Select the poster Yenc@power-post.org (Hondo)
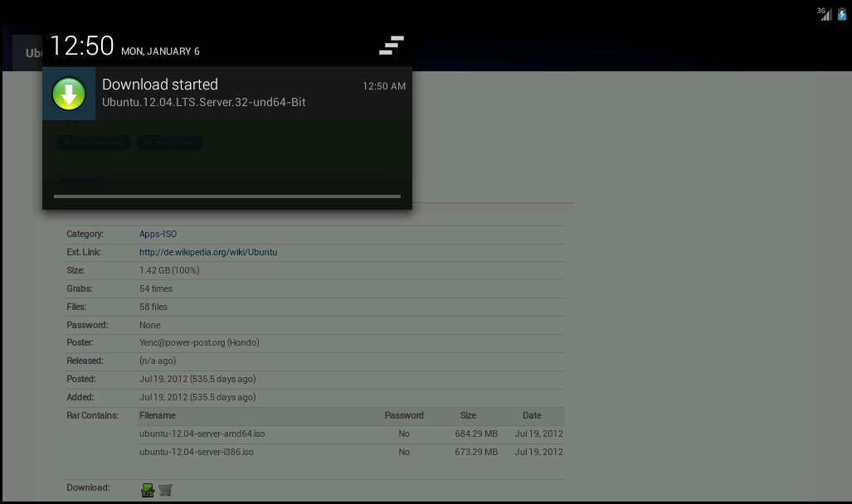Viewport: 852px width, 504px height. point(199,342)
